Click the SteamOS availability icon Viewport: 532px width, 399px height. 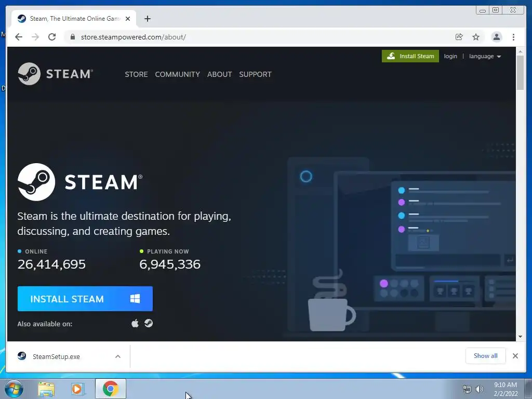148,323
